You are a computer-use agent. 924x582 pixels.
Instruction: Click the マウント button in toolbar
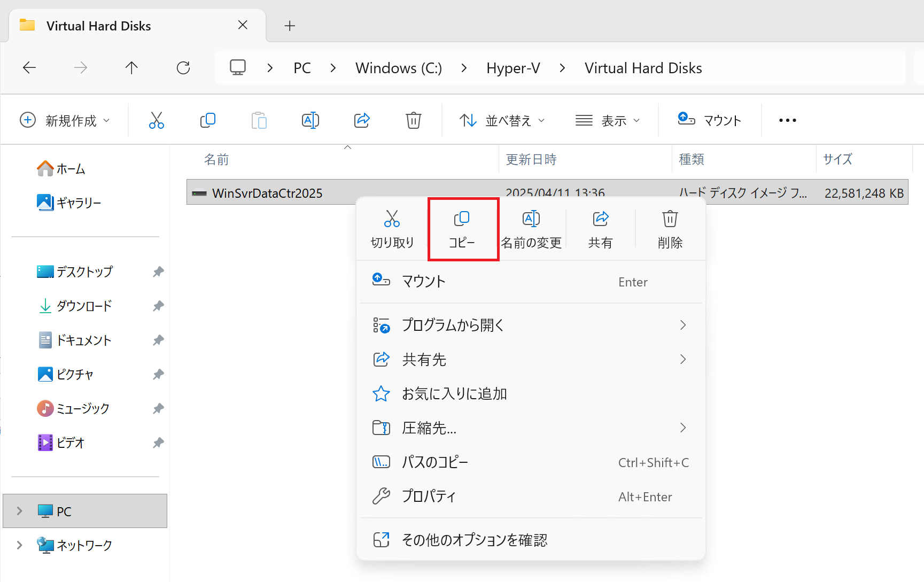pyautogui.click(x=710, y=120)
